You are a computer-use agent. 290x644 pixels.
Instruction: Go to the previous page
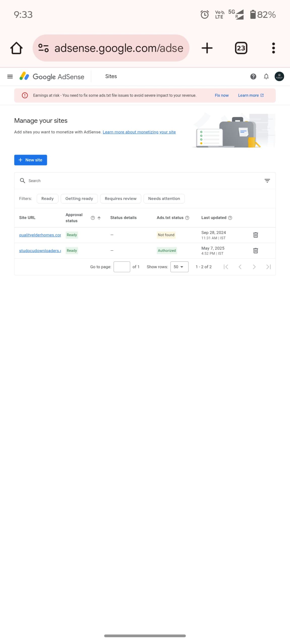[240, 267]
